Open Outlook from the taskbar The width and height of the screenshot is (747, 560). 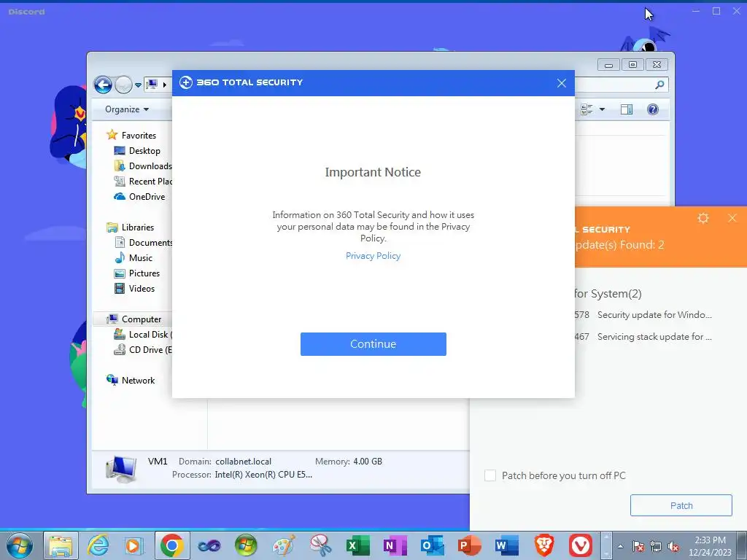click(433, 545)
